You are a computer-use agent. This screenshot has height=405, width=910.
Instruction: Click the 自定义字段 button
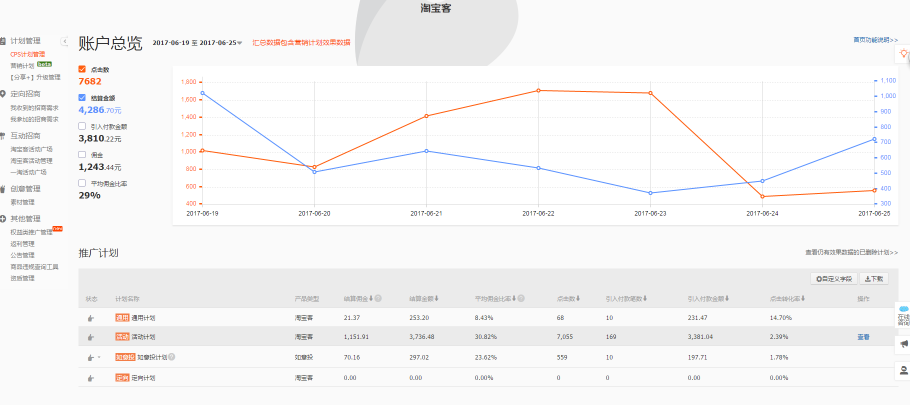coord(835,279)
